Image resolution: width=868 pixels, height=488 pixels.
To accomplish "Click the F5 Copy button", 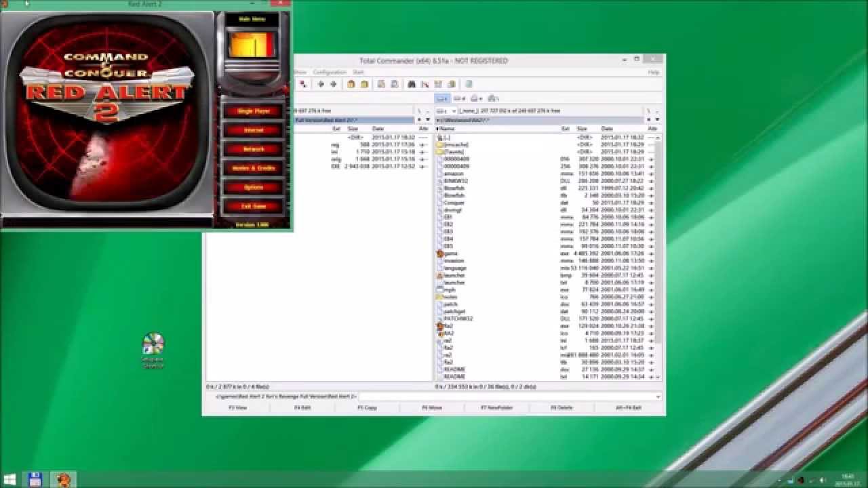I will click(x=367, y=407).
